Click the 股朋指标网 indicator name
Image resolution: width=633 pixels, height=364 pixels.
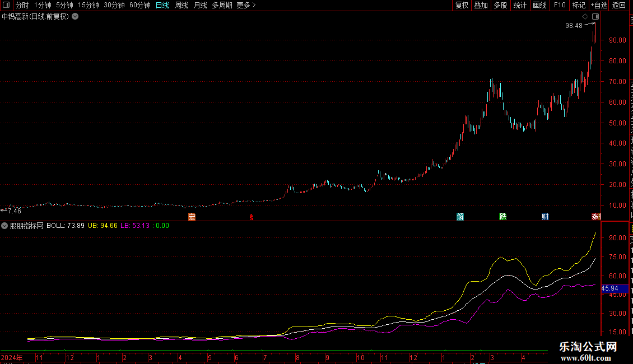(27, 226)
